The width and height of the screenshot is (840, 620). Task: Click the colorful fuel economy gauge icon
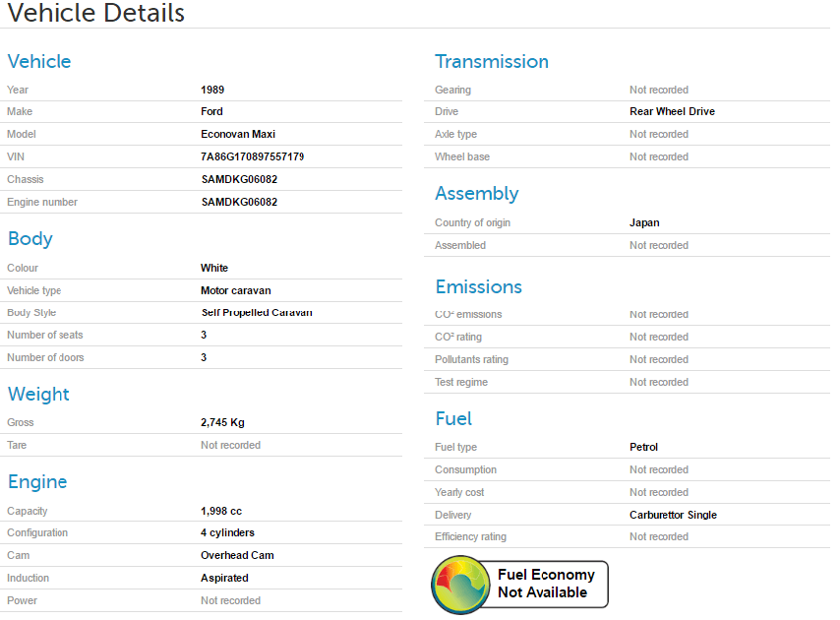tap(460, 585)
